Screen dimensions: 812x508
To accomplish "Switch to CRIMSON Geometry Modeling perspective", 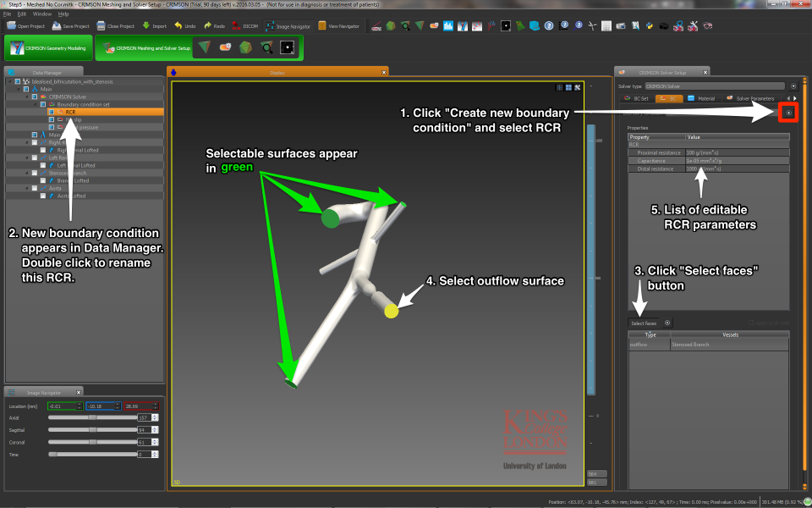I will [48, 48].
